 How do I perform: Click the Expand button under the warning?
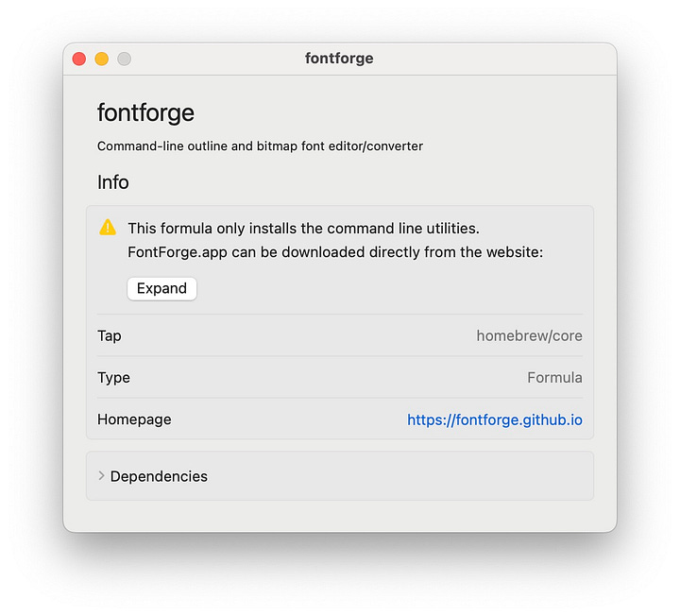[x=161, y=288]
